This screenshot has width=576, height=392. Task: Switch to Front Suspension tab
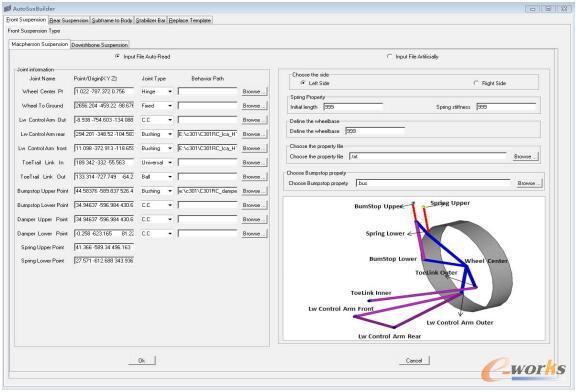(x=26, y=19)
